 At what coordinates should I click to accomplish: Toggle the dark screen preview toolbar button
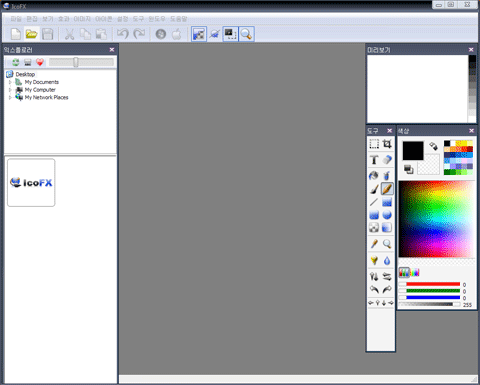[x=230, y=34]
